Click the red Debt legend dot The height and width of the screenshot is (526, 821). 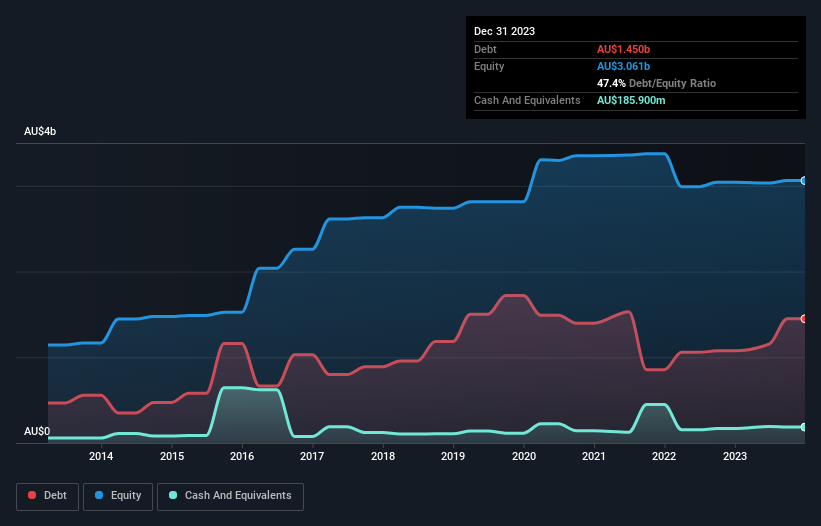[32, 495]
